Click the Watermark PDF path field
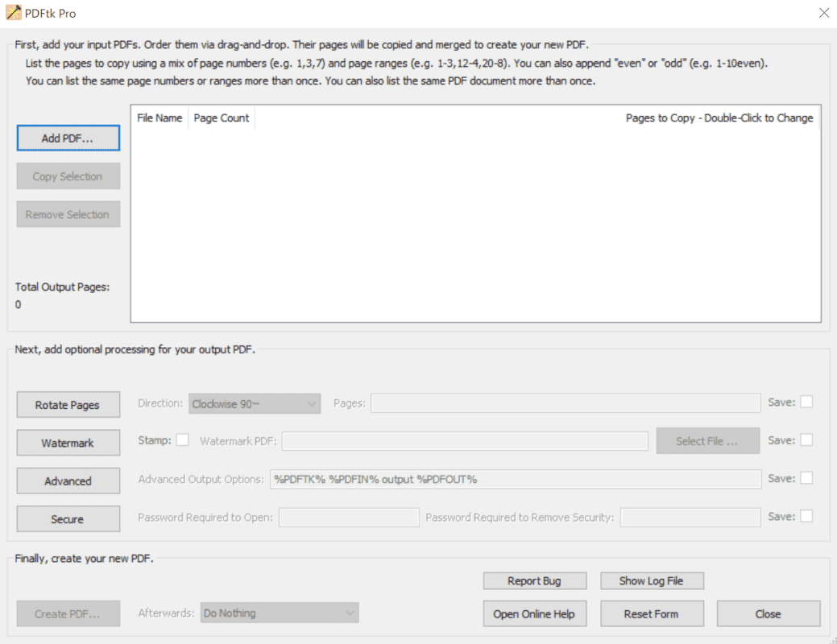Image resolution: width=837 pixels, height=644 pixels. click(465, 441)
